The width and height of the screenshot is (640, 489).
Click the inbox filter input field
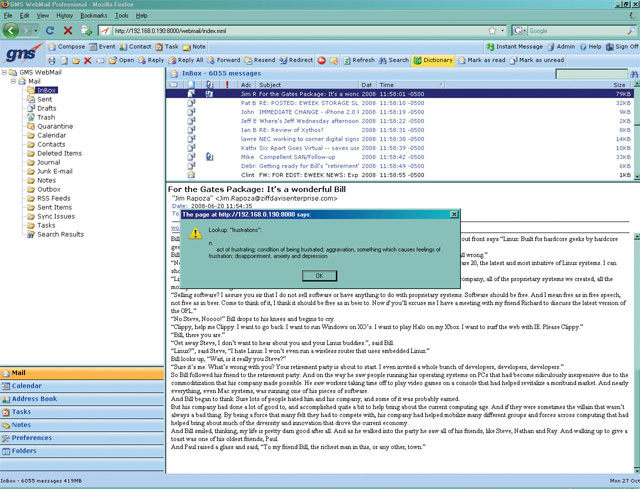pos(591,74)
